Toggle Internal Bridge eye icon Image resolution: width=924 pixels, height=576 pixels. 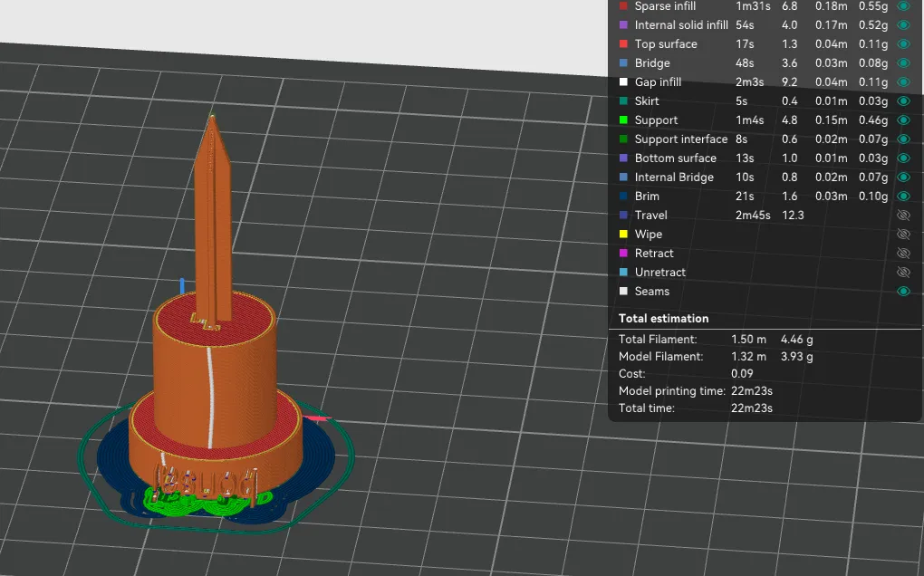(x=903, y=177)
